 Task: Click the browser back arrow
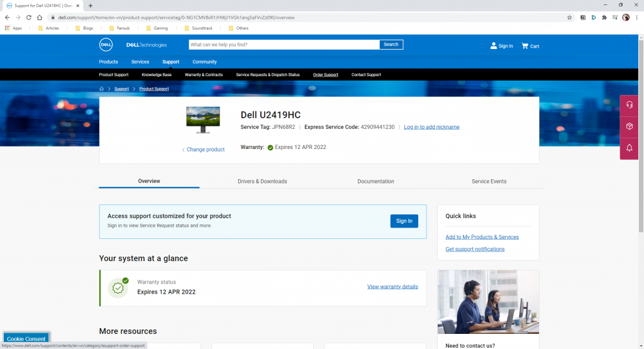coord(7,18)
